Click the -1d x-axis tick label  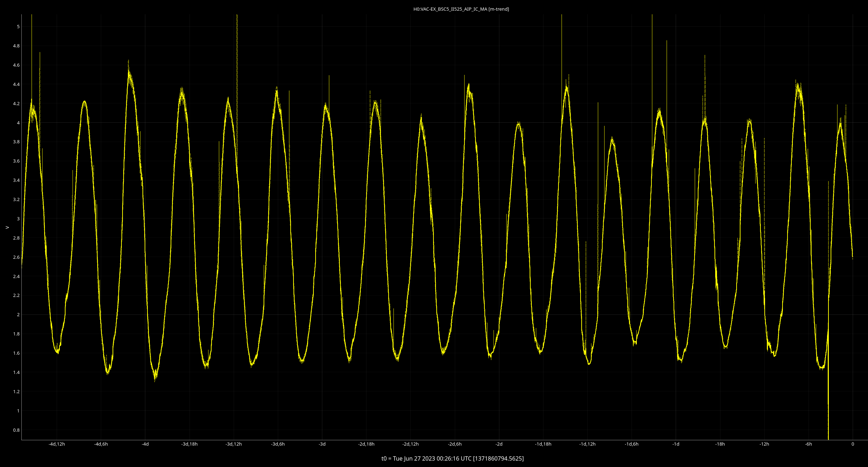click(676, 444)
